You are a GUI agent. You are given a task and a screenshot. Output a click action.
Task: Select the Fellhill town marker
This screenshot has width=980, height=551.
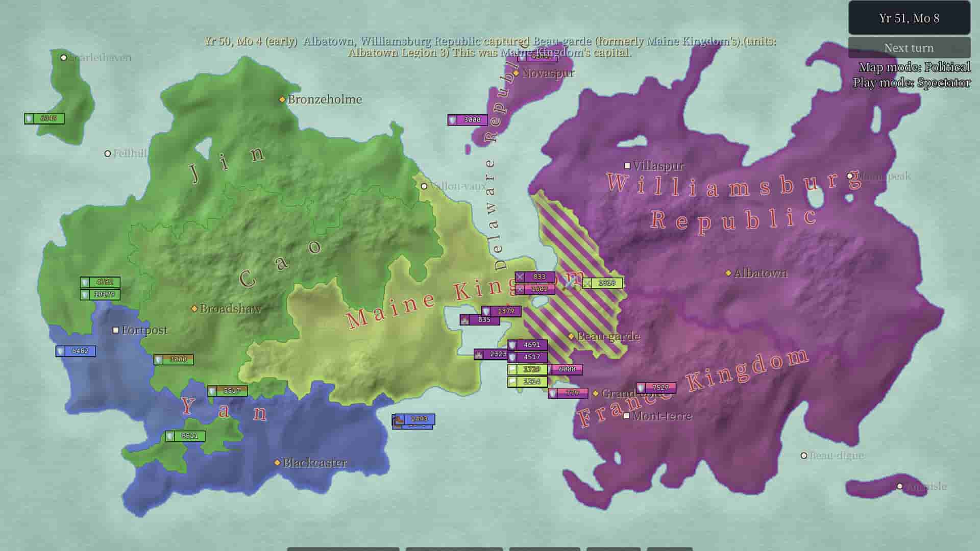pyautogui.click(x=108, y=154)
